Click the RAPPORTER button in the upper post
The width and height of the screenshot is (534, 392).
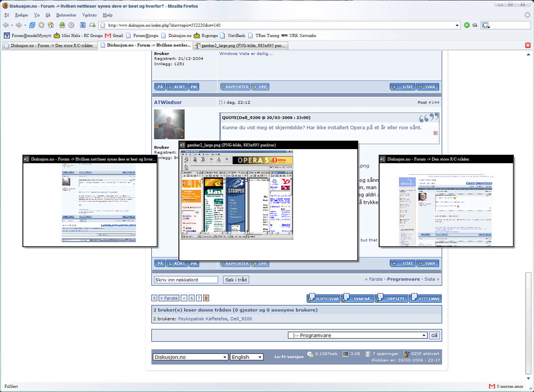point(235,87)
